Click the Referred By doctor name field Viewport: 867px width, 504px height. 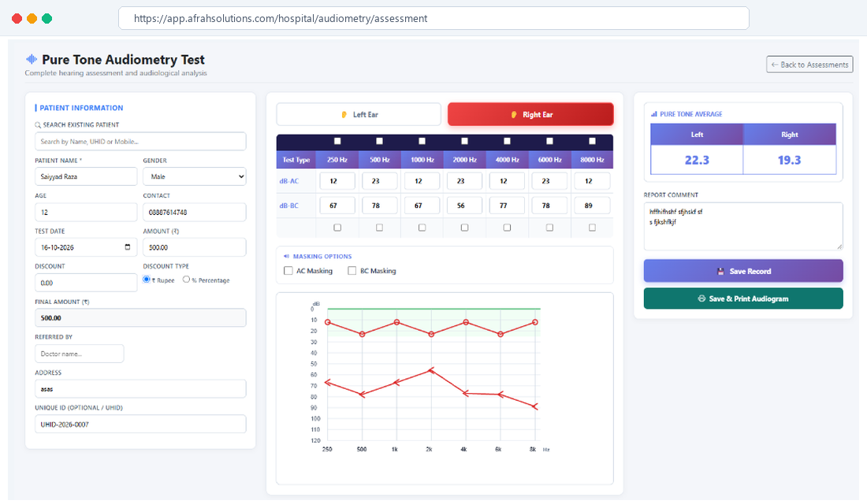coord(79,354)
